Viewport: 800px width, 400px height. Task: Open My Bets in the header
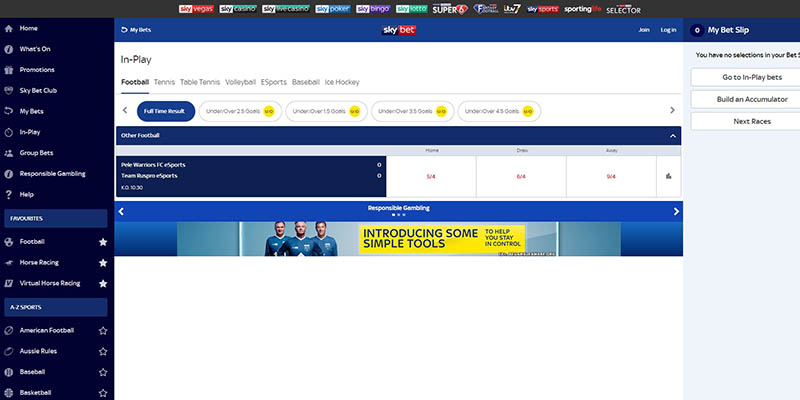coord(136,30)
